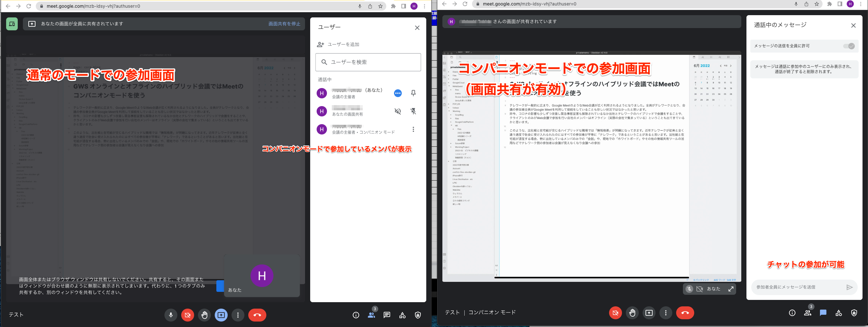The image size is (868, 327).
Task: Open host controls shield in left window
Action: 418,315
